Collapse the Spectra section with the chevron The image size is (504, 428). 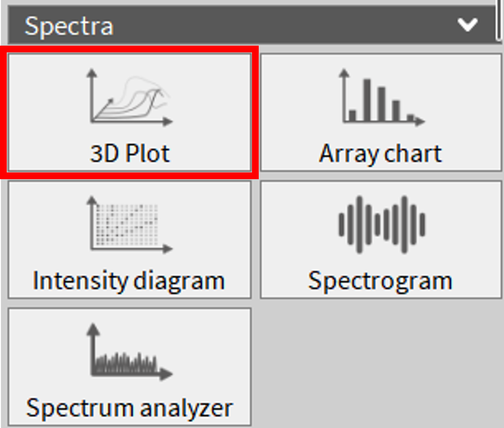467,24
